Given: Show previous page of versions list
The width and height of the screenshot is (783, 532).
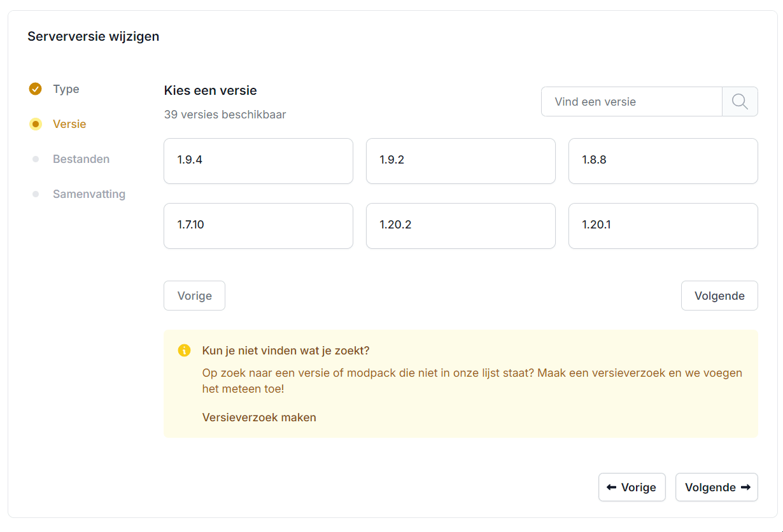Looking at the screenshot, I should 194,296.
